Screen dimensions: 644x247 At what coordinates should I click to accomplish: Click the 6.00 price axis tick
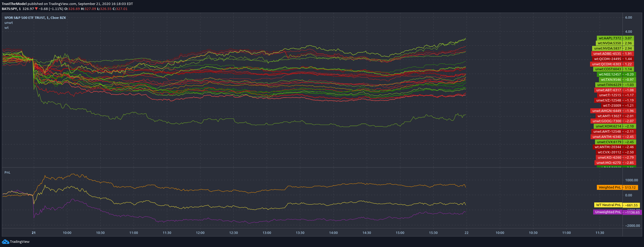(x=629, y=18)
